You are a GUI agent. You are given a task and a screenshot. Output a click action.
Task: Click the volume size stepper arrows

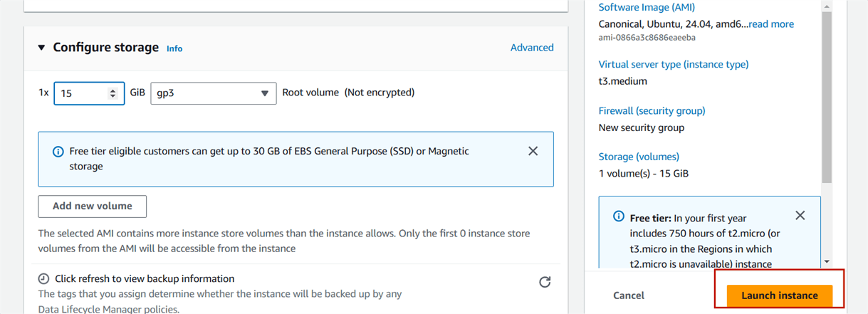[113, 93]
